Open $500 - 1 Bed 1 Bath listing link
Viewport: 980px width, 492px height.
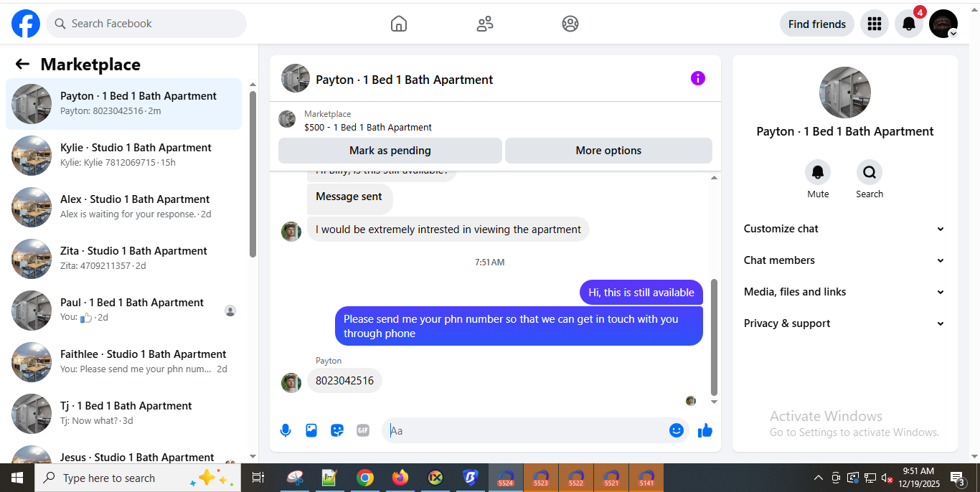[368, 128]
